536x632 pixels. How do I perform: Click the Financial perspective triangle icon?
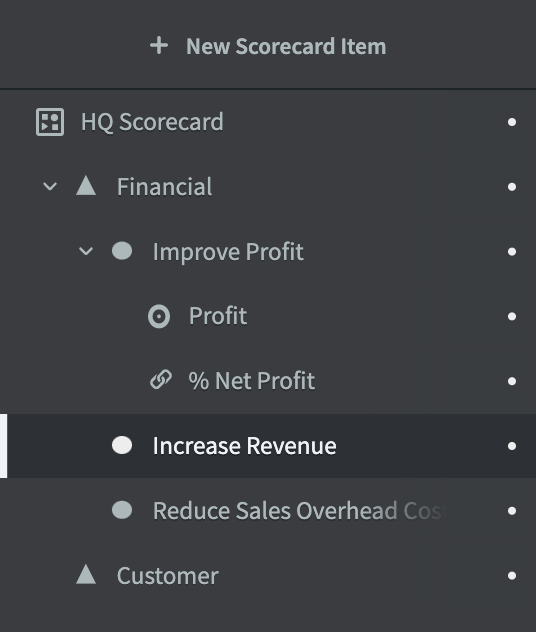(86, 186)
